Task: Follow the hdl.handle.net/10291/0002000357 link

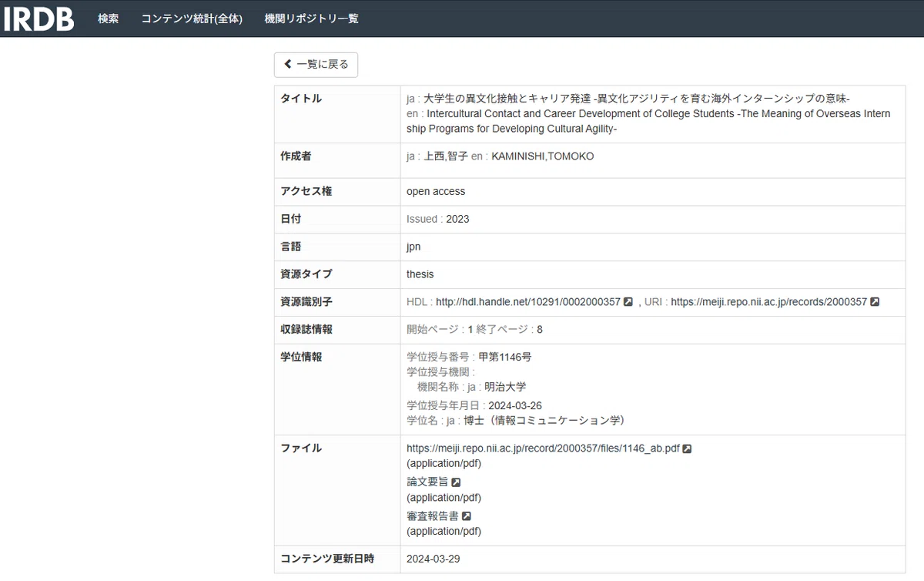Action: 527,302
